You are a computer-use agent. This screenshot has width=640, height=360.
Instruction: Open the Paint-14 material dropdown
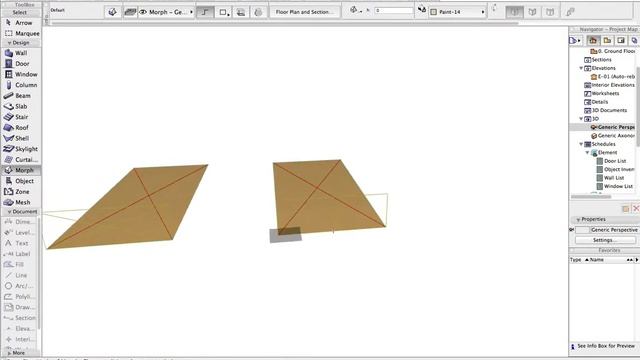[458, 12]
